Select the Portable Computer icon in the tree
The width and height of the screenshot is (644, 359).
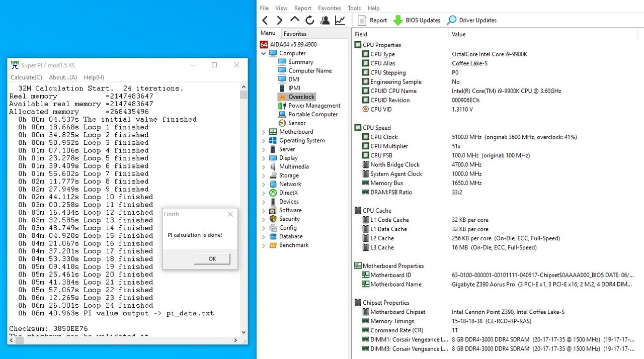click(282, 114)
